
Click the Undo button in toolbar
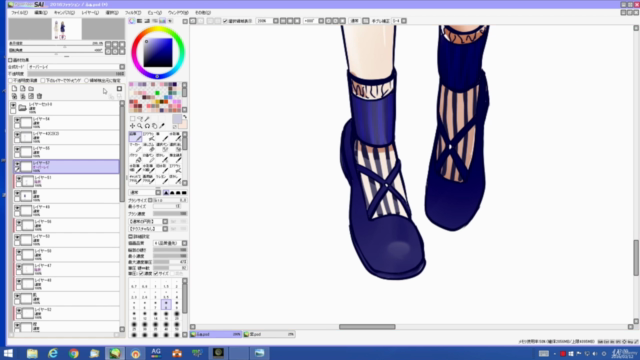click(193, 21)
